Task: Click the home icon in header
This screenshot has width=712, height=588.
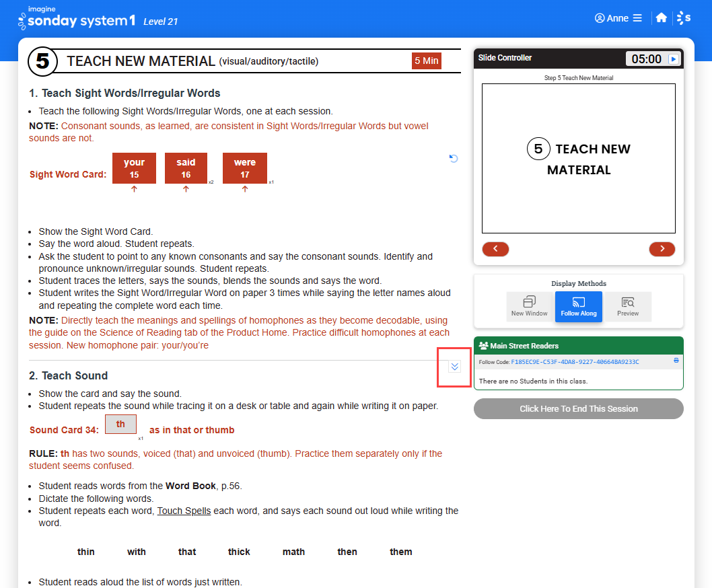Action: tap(661, 17)
